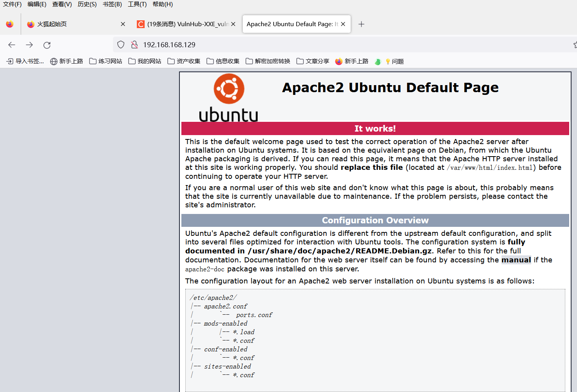Open the 查看(V) menu

[x=62, y=4]
